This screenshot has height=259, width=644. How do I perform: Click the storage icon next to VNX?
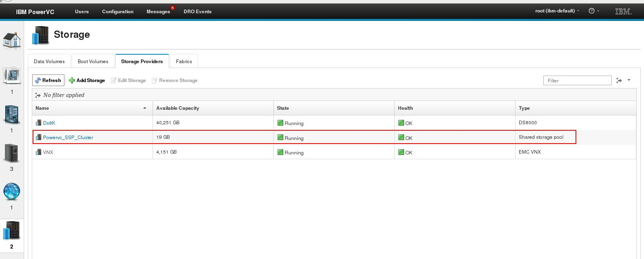point(39,152)
